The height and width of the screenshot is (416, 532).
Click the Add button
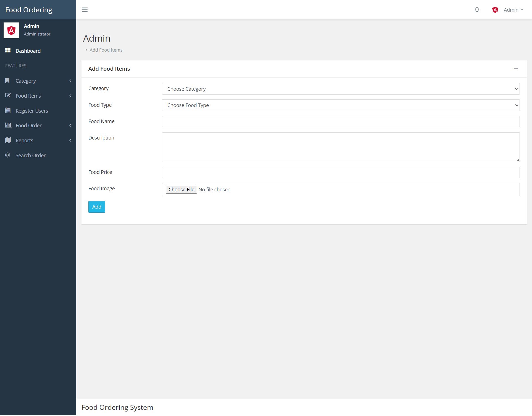coord(97,207)
